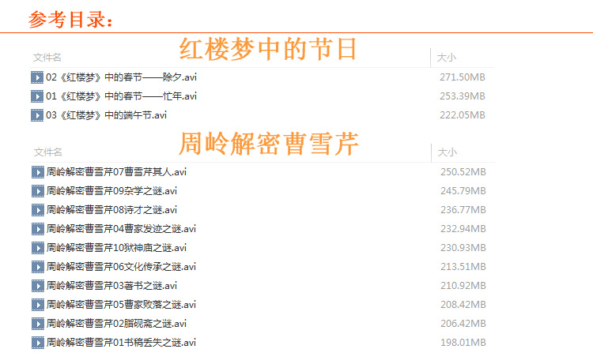Screen dimensions: 593x364
Task: Click the 271.50MB size entry
Action: pos(462,77)
